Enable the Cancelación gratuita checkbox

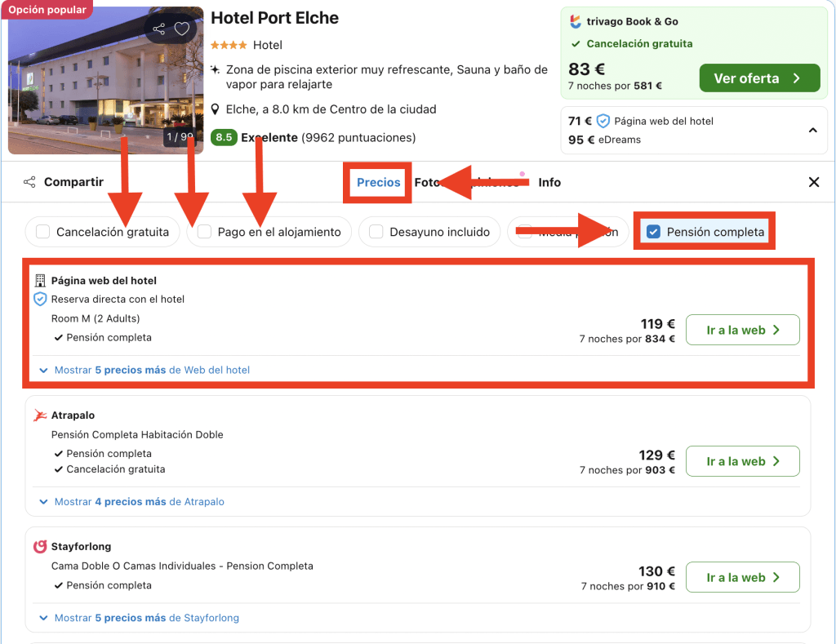[43, 232]
